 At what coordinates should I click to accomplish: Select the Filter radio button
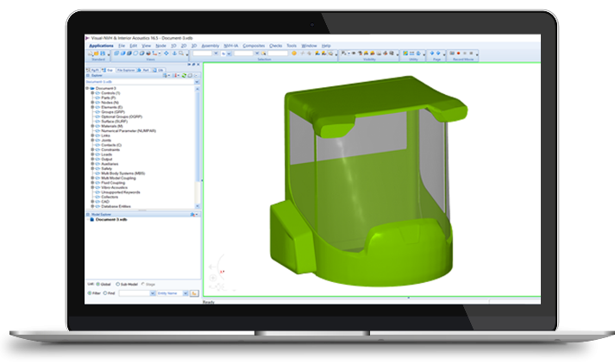(90, 293)
